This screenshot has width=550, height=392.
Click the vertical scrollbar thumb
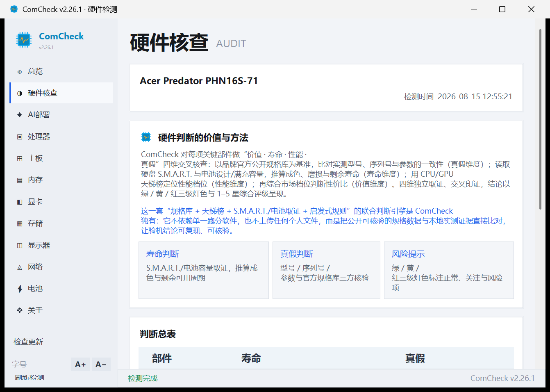(540, 120)
